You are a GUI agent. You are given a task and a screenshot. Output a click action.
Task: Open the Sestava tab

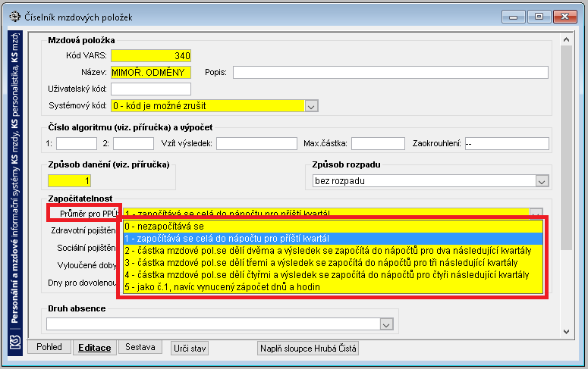[140, 347]
